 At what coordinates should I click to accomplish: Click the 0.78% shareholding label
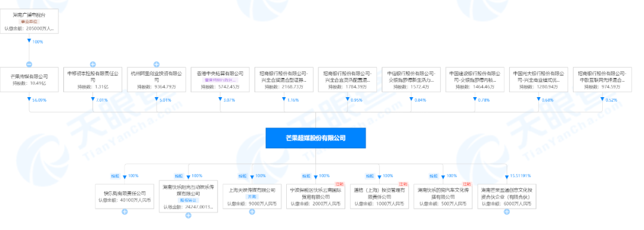coord(484,100)
